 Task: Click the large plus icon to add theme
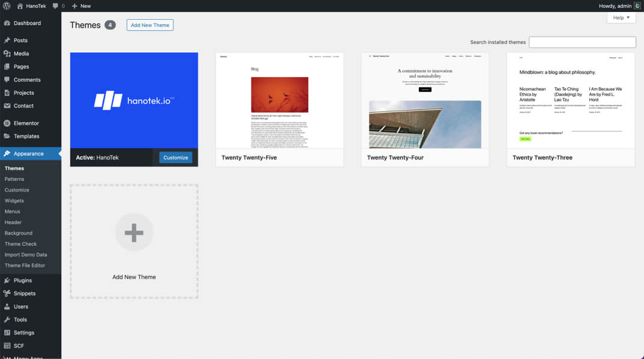click(134, 233)
